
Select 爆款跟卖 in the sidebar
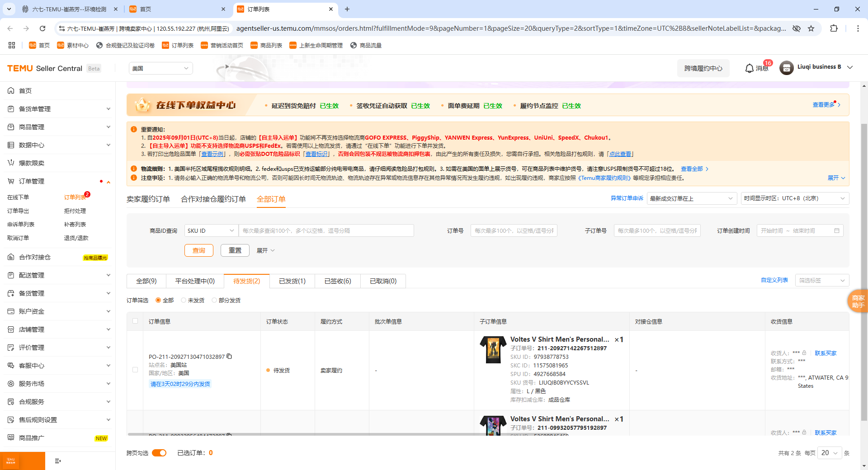[32, 163]
